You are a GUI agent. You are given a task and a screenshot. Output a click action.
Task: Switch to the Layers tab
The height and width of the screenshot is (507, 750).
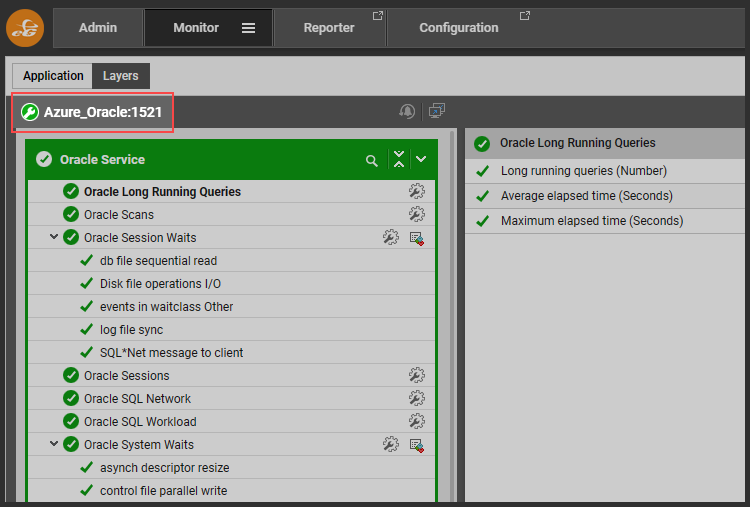(121, 76)
